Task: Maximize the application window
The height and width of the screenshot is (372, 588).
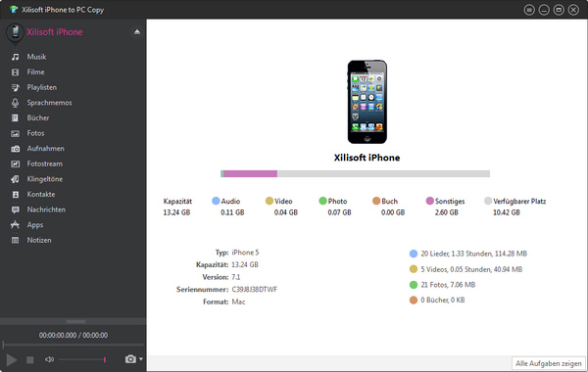Action: coord(559,10)
